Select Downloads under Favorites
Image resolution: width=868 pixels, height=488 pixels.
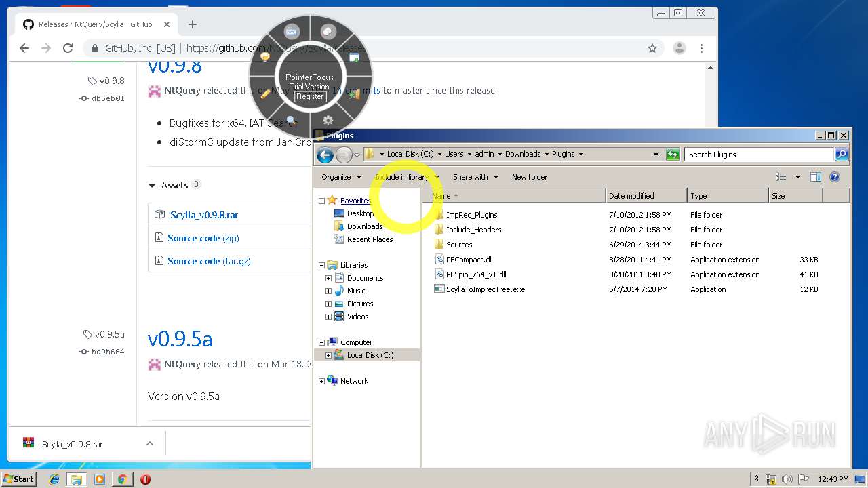(365, 226)
